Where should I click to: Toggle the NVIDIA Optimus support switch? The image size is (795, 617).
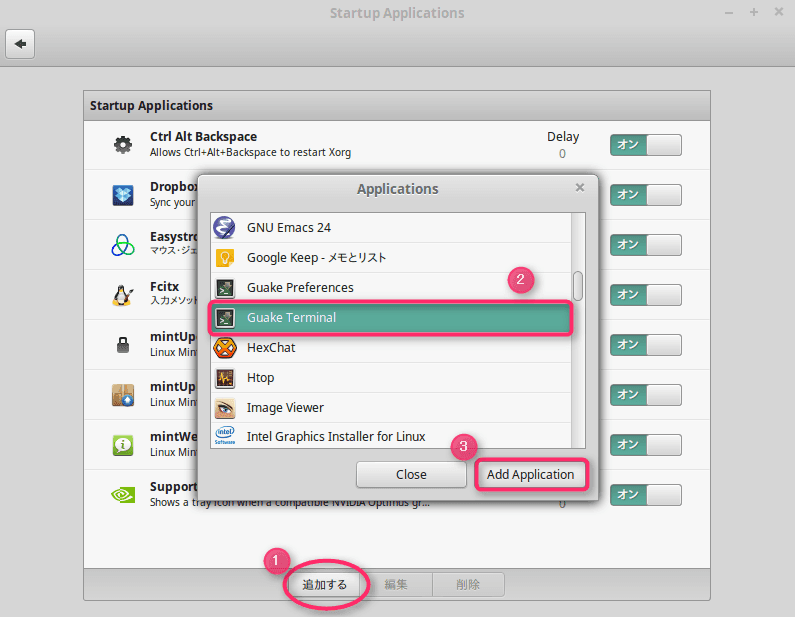645,495
